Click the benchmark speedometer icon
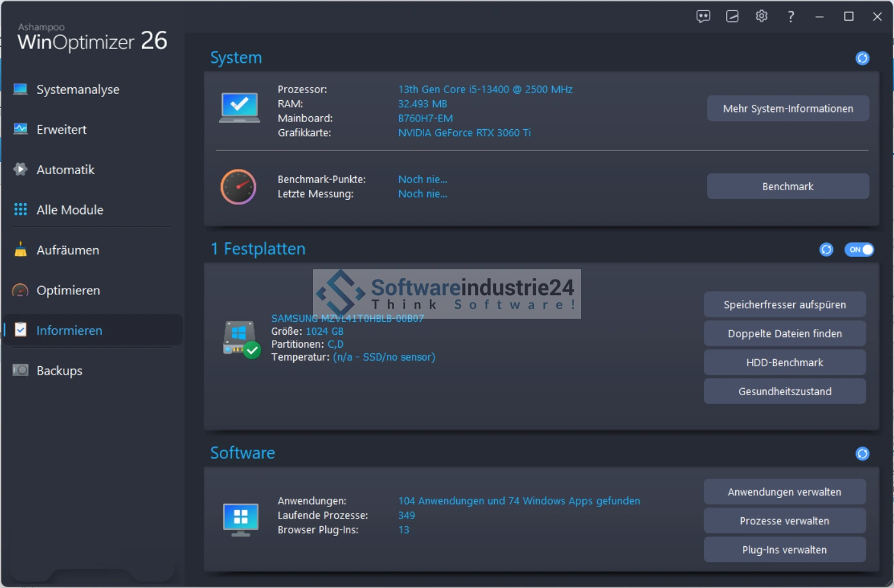 pyautogui.click(x=238, y=187)
